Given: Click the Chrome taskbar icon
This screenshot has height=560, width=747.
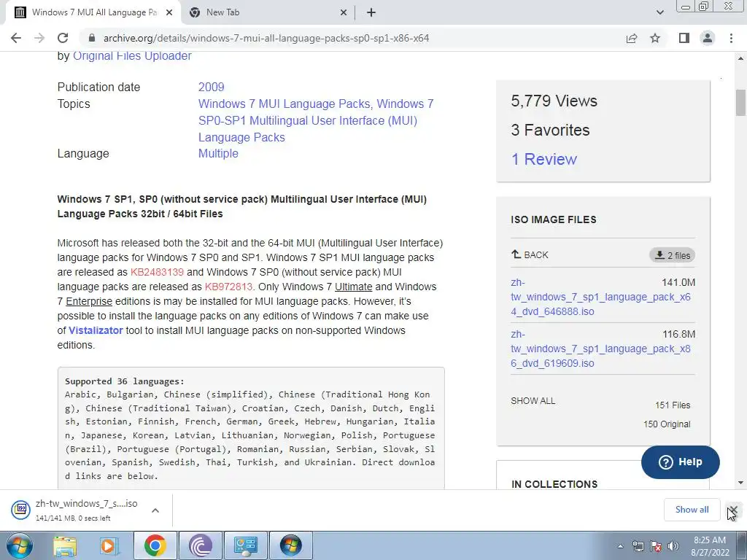Looking at the screenshot, I should pos(155,545).
